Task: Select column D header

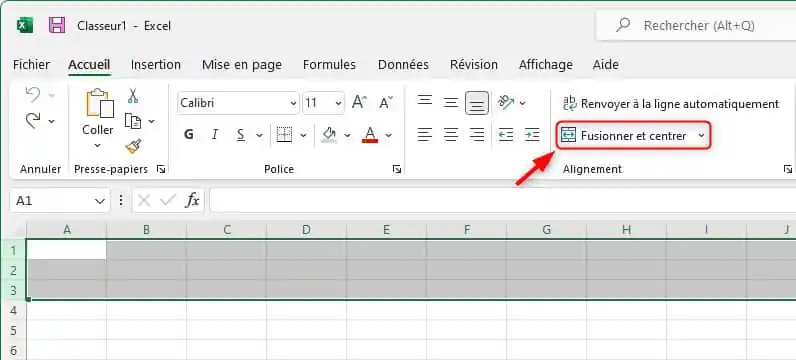Action: click(306, 230)
